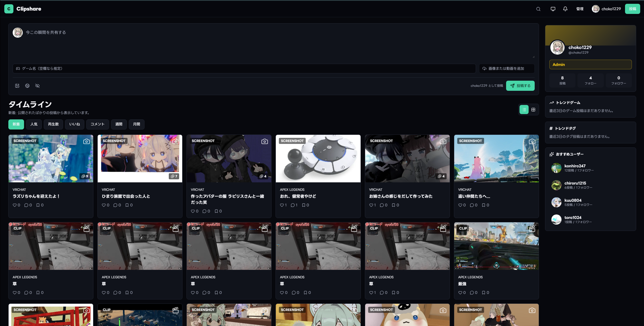The height and width of the screenshot is (326, 644).
Task: Click the 8 投稿 count in profile card
Action: tap(562, 80)
